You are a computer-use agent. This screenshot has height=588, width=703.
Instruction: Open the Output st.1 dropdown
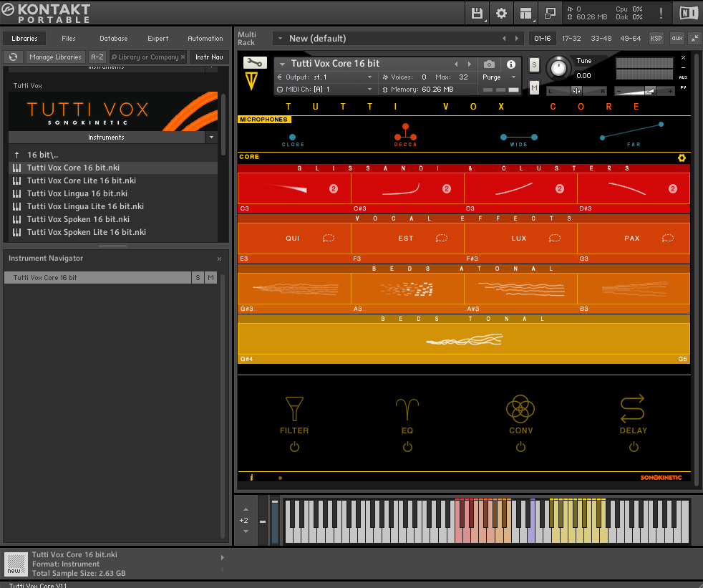369,77
